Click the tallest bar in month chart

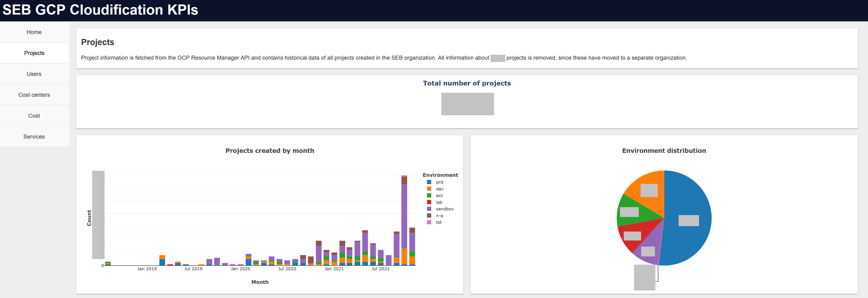[404, 216]
